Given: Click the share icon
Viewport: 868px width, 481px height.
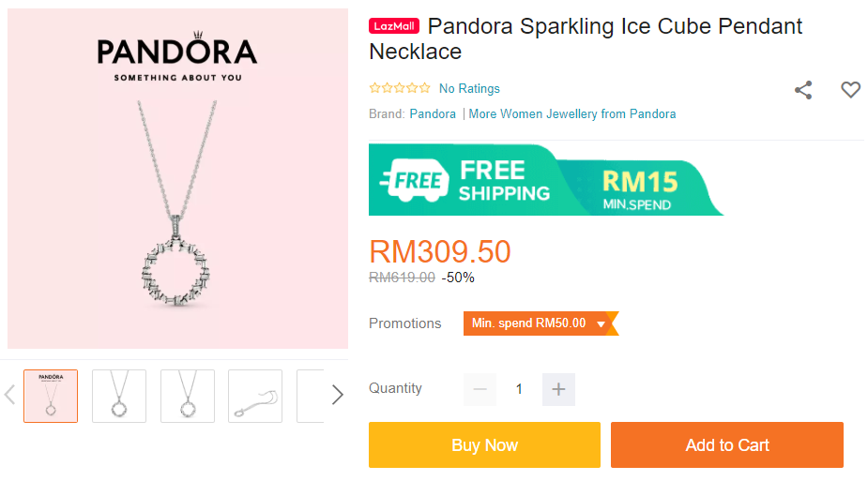Looking at the screenshot, I should tap(803, 90).
